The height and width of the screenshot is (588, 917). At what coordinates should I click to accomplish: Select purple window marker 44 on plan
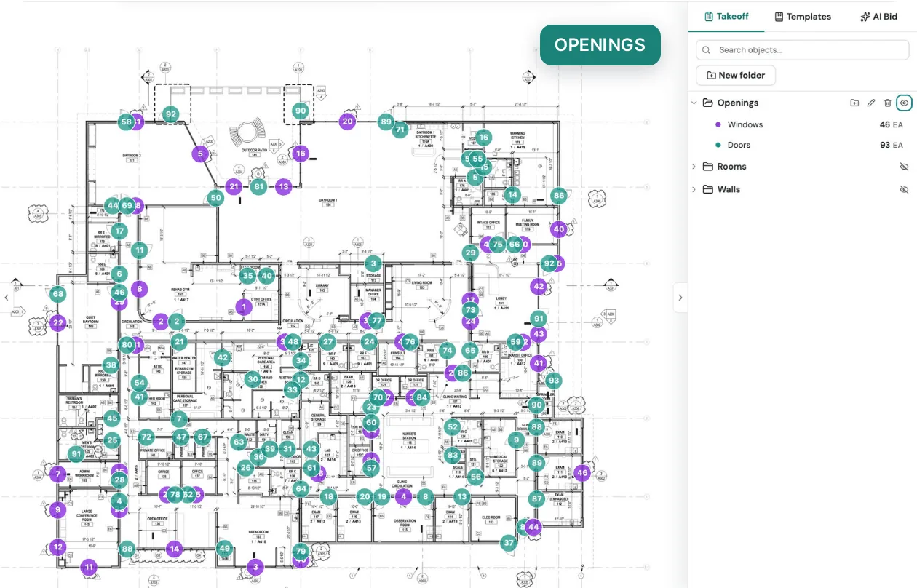533,527
